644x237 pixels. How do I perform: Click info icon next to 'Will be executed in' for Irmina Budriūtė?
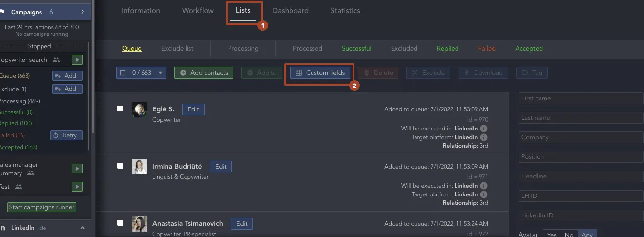[484, 186]
